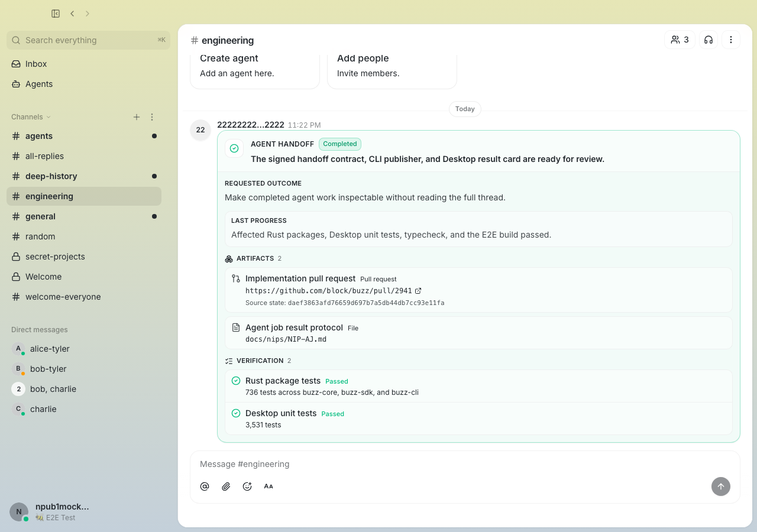Click the Completed status badge
Screen dimensions: 757x532
pos(340,144)
